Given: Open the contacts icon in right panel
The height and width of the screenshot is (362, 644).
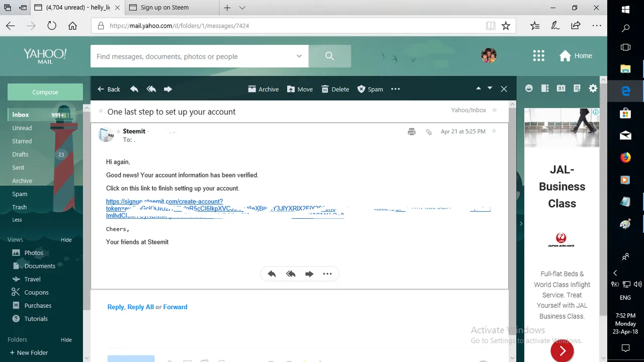Looking at the screenshot, I should 545,88.
